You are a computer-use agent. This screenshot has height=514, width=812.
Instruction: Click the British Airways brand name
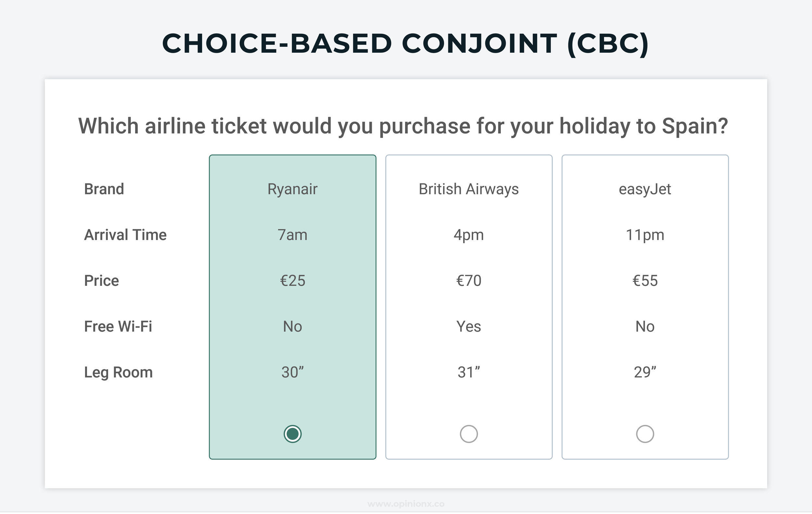469,189
